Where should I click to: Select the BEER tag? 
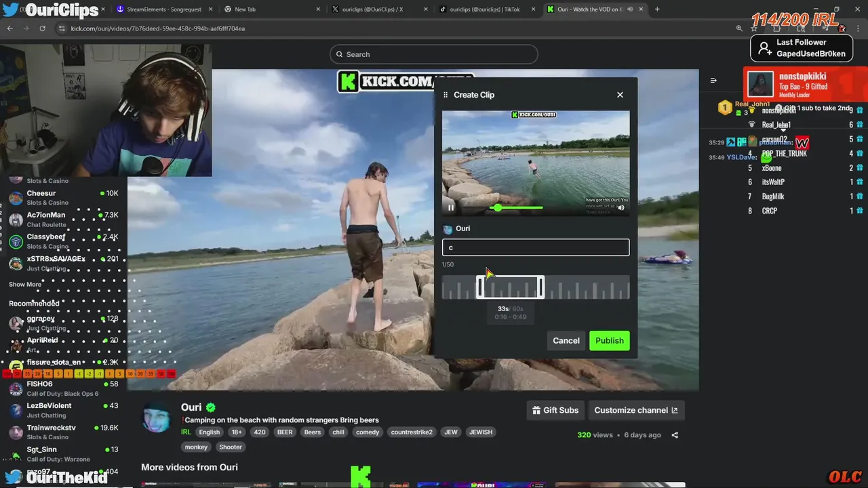pos(285,432)
